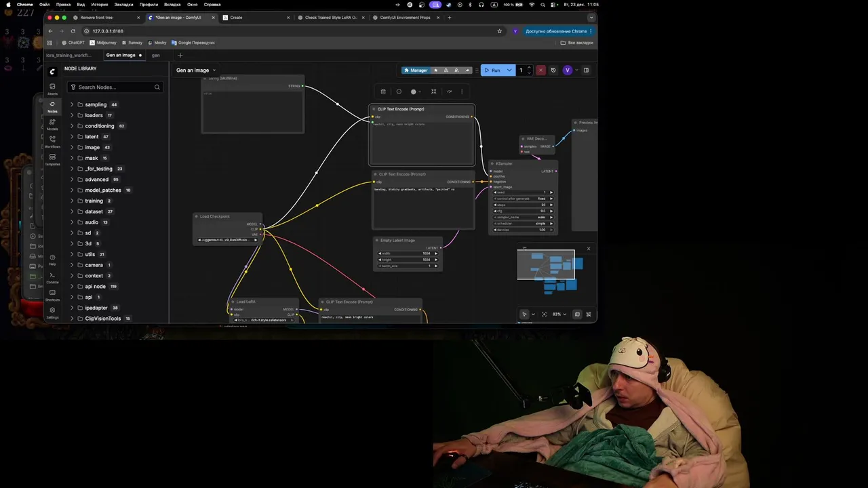
Task: Switch to the 'gen' workflow tab
Action: [156, 55]
